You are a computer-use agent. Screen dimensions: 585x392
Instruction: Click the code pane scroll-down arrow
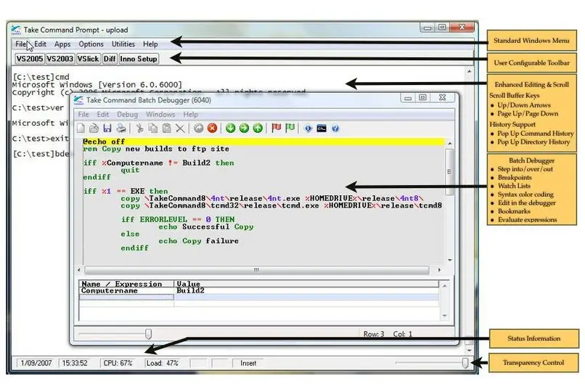click(x=450, y=260)
